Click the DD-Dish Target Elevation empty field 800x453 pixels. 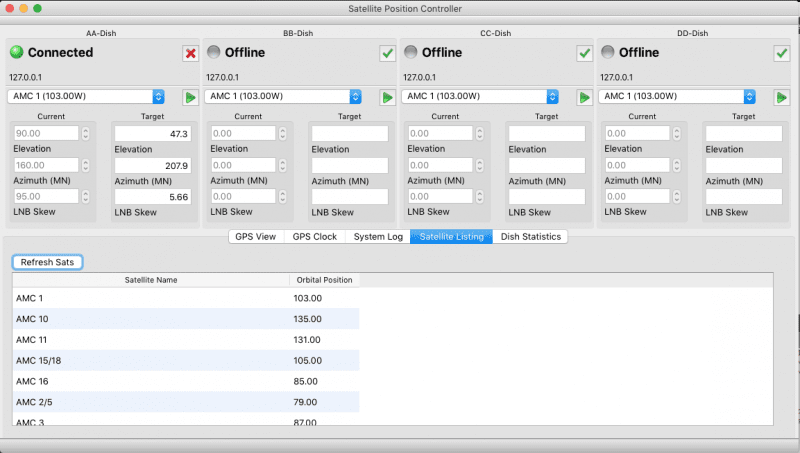pos(744,134)
